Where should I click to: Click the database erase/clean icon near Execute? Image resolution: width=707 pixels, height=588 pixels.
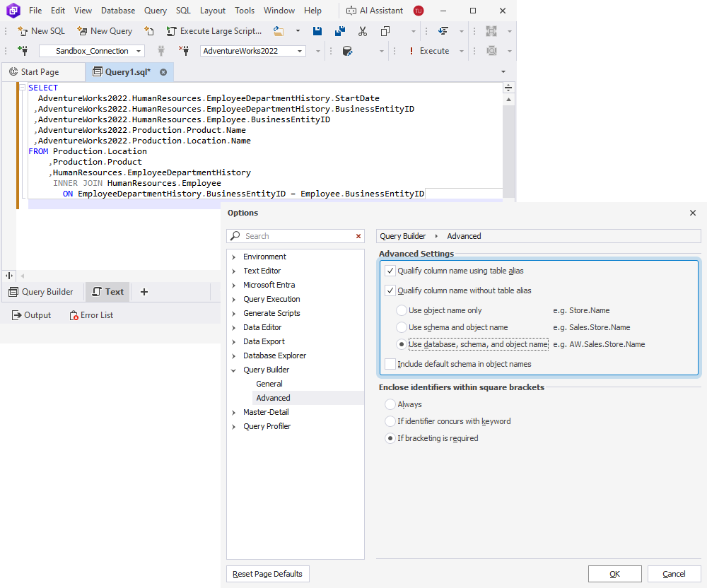(x=347, y=50)
